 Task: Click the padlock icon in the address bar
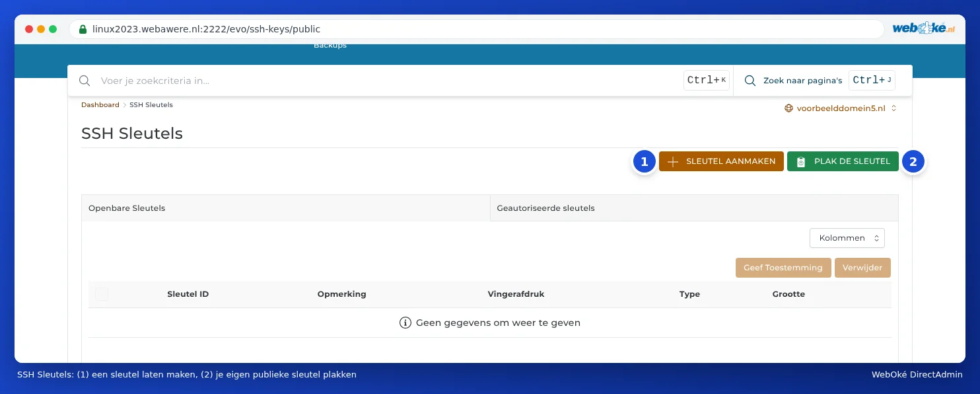point(83,29)
